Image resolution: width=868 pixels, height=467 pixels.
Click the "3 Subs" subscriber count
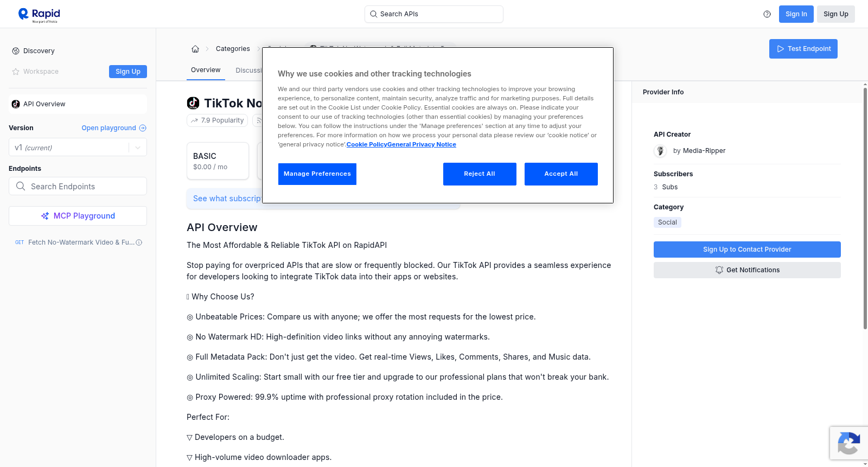pos(666,187)
